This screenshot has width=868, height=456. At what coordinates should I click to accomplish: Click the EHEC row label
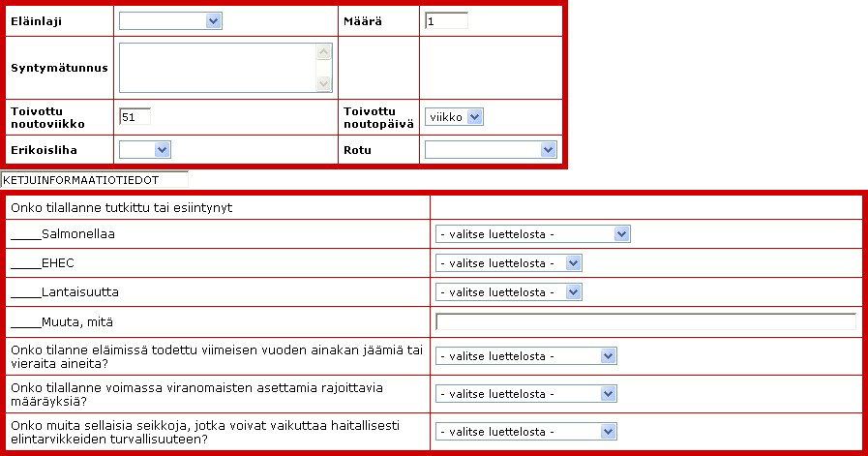click(42, 262)
